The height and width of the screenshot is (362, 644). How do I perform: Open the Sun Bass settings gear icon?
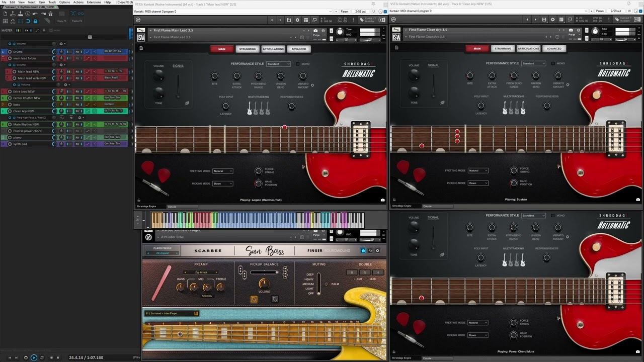tap(377, 250)
